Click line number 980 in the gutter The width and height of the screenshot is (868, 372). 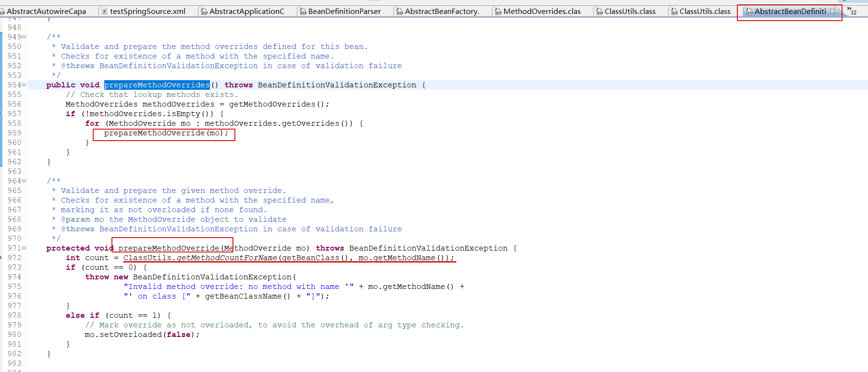(x=14, y=335)
